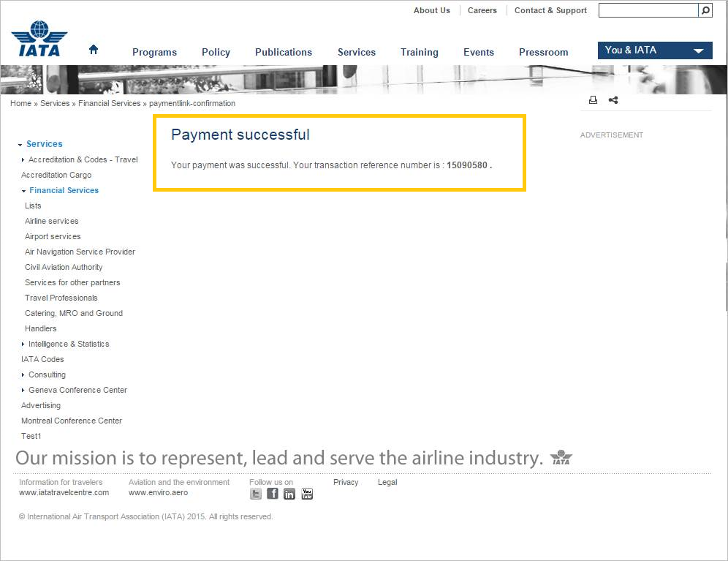Open Travel Professionals sidebar link
The image size is (728, 561).
61,298
